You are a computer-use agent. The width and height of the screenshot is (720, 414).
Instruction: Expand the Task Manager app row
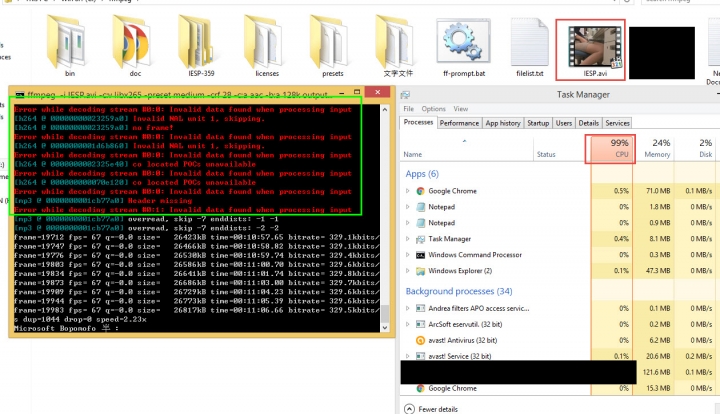tap(407, 239)
